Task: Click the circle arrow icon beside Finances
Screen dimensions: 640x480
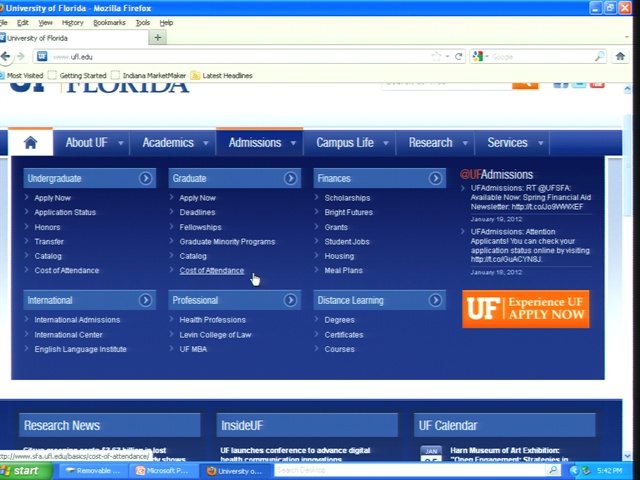Action: [435, 178]
